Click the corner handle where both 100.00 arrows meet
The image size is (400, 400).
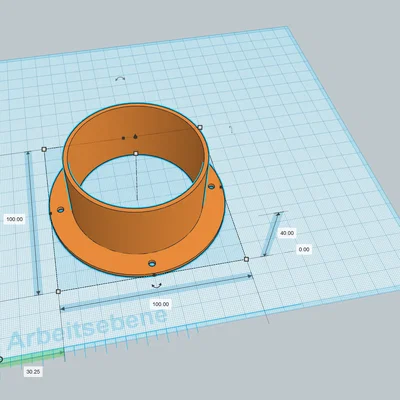click(58, 291)
